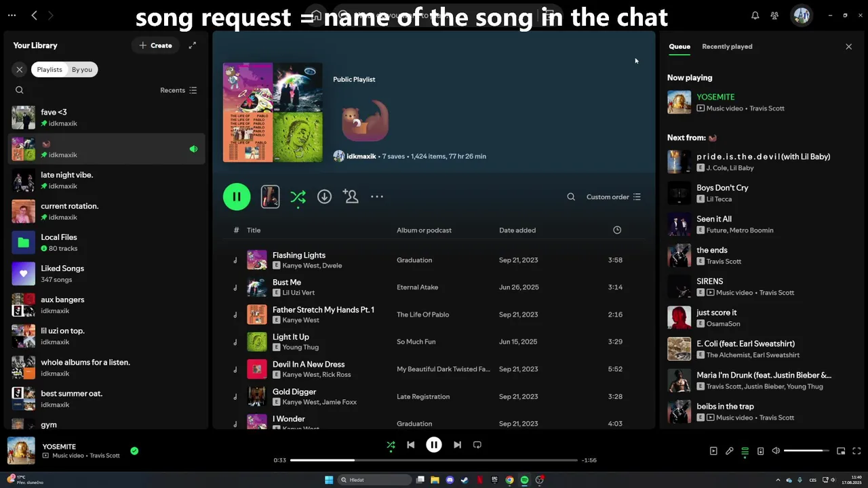Sort by the duration clock icon
The width and height of the screenshot is (868, 488).
tap(617, 230)
